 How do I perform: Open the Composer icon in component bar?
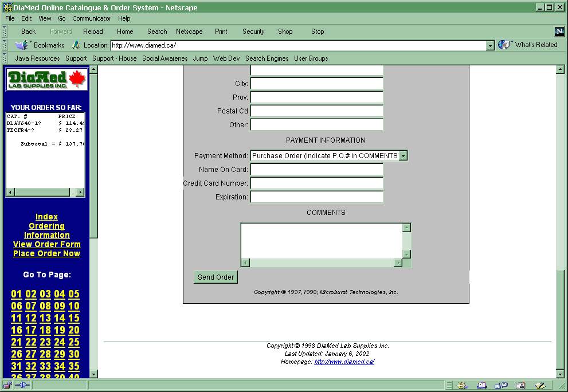(539, 386)
